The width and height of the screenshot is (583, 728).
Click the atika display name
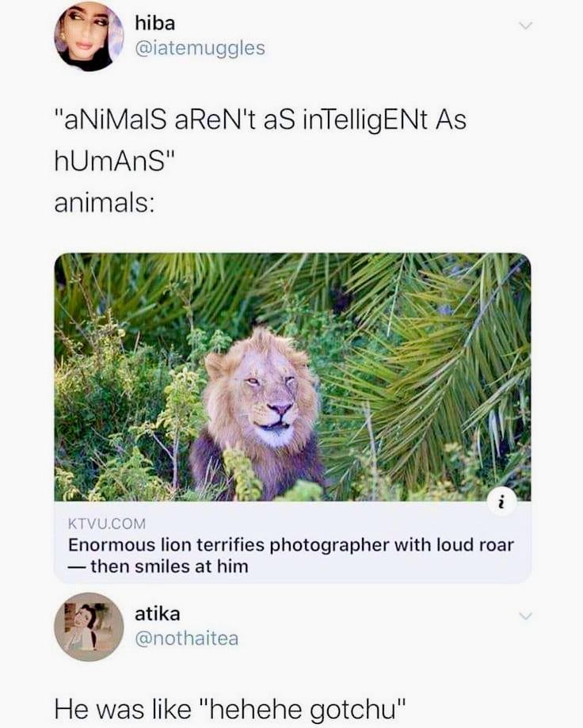coord(157,613)
